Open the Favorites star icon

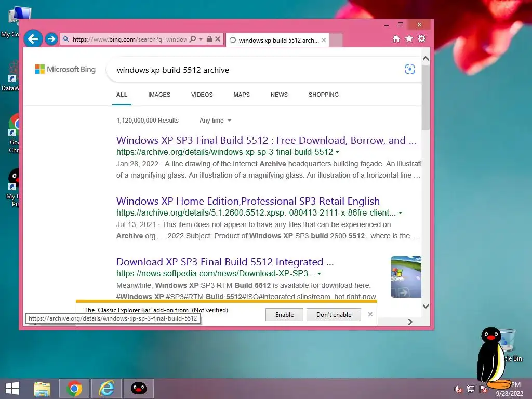(x=409, y=38)
